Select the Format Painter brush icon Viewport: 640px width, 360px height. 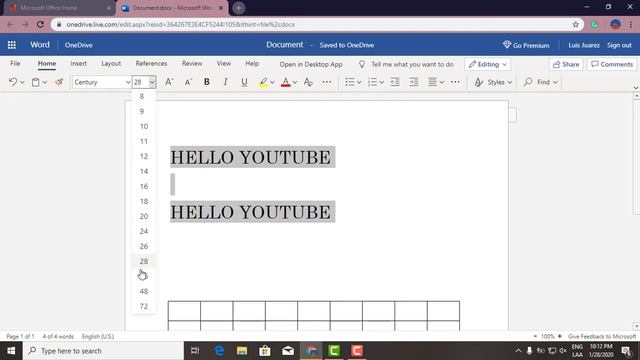[59, 82]
